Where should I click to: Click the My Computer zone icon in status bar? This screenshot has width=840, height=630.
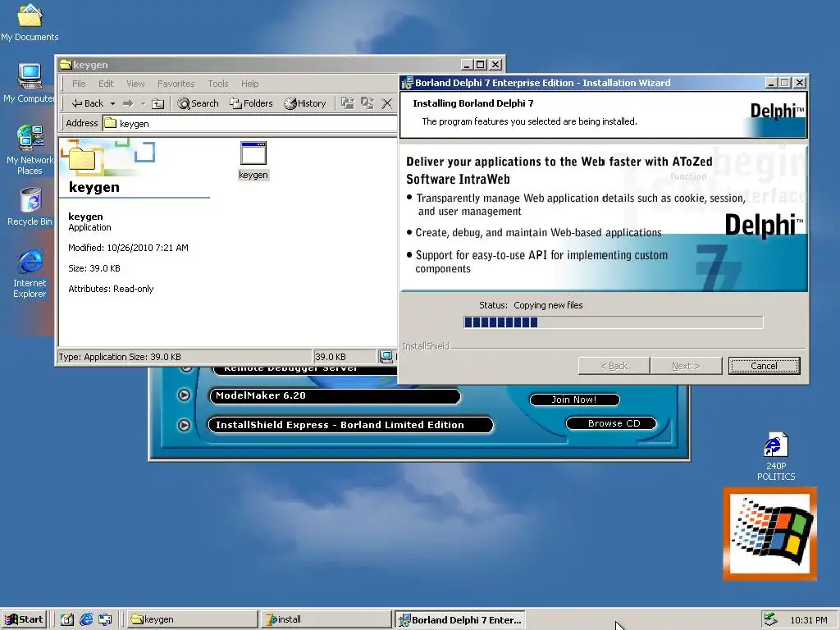point(386,357)
